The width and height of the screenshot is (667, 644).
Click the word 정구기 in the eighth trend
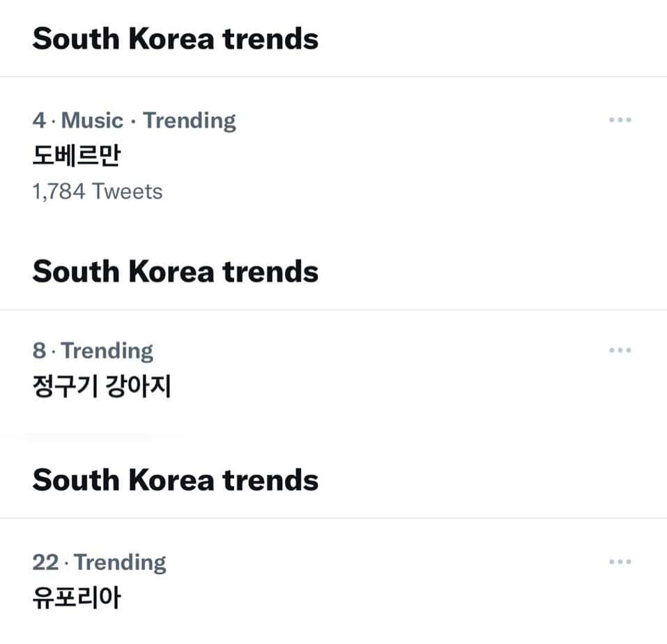point(64,385)
